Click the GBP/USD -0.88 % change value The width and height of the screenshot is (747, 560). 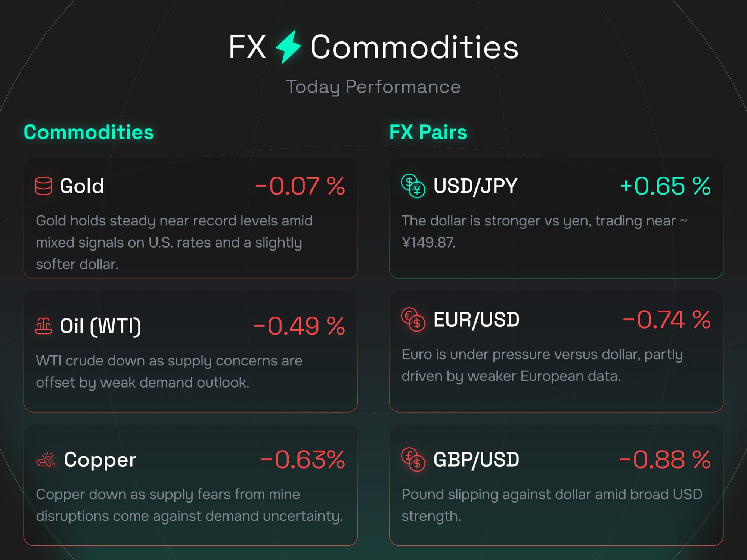point(665,460)
